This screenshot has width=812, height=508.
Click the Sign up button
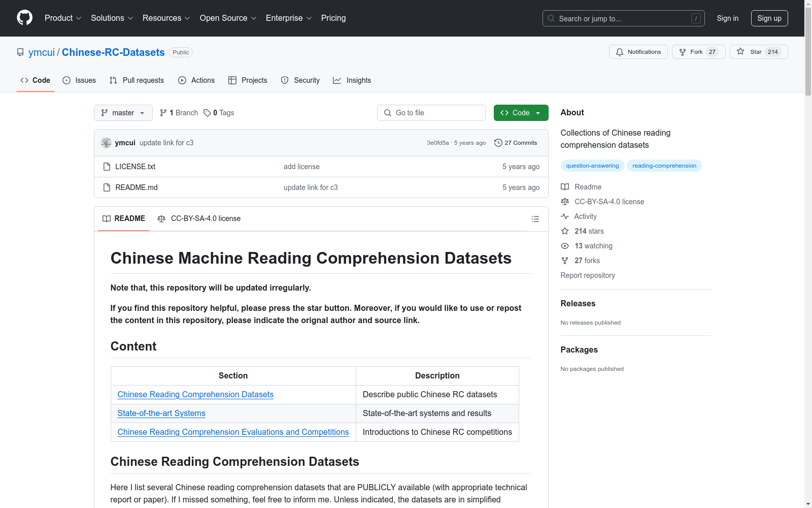coord(769,18)
